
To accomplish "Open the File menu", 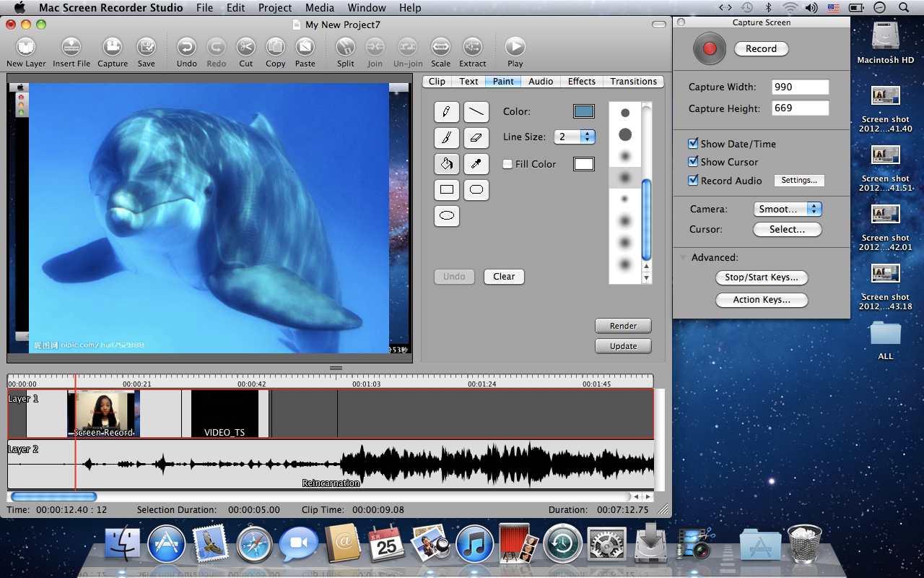I will coord(204,8).
